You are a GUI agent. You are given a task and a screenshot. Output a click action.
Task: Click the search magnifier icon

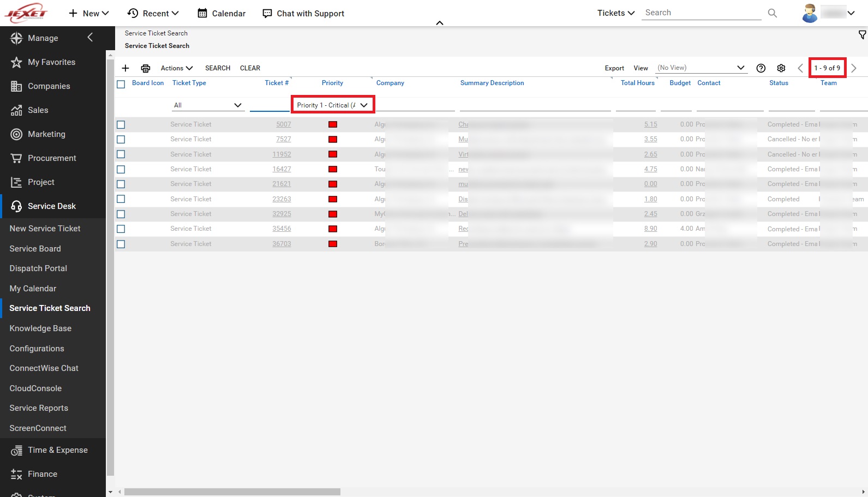(772, 13)
